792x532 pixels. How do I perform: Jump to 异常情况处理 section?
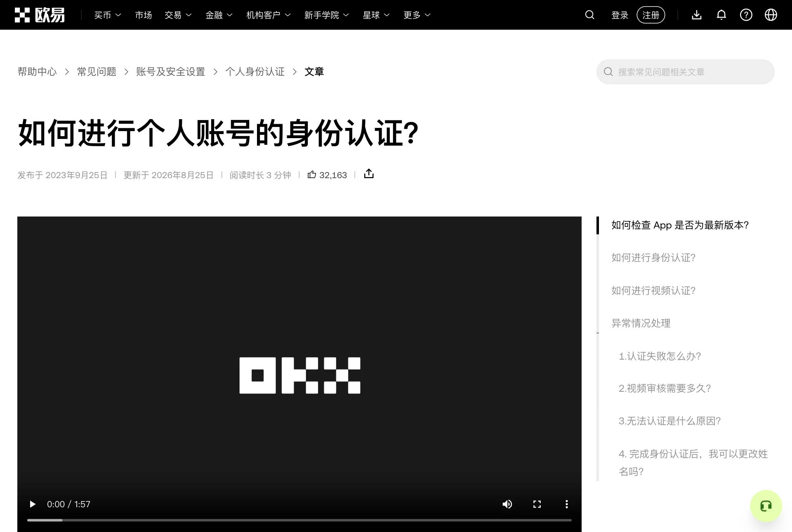[641, 323]
